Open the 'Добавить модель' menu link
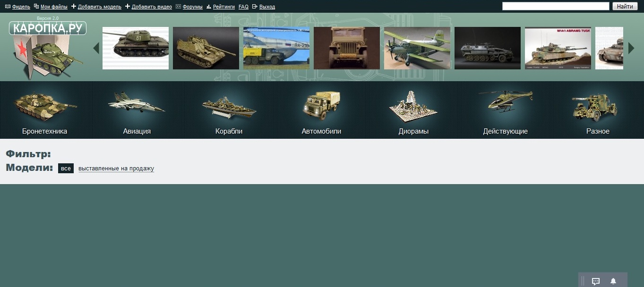Screen dimensions: 644x287 pos(99,7)
